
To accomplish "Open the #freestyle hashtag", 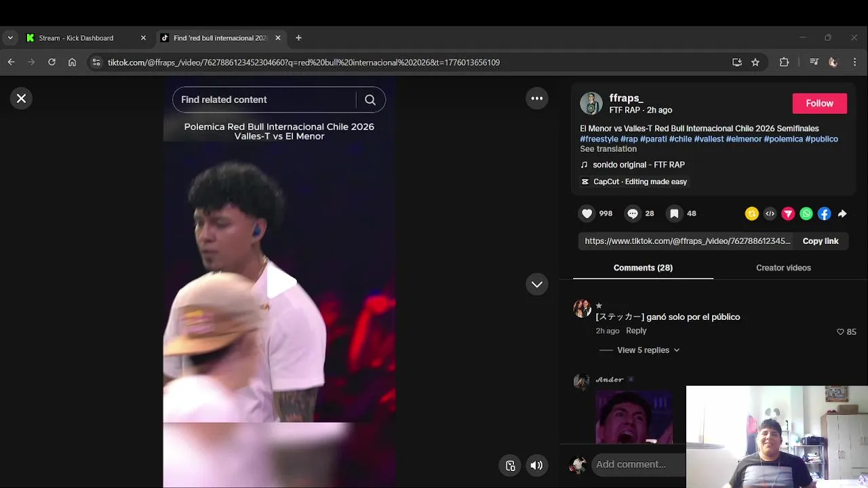I will pos(599,139).
